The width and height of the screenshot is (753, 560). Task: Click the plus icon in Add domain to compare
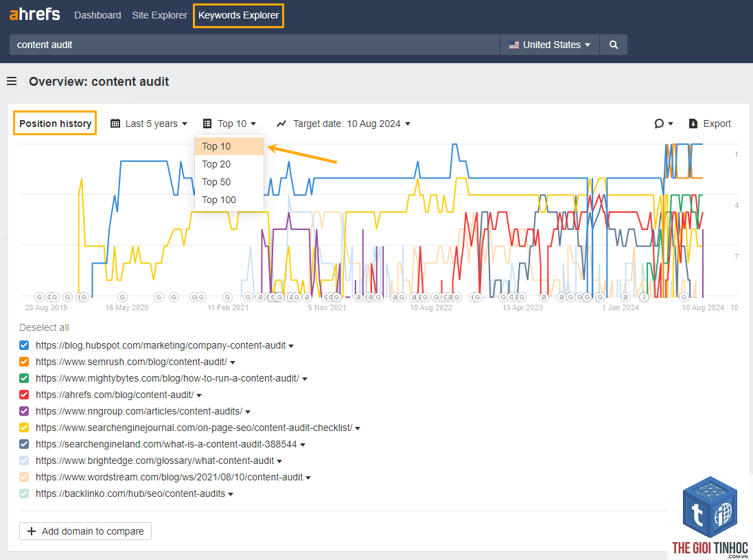tap(32, 531)
